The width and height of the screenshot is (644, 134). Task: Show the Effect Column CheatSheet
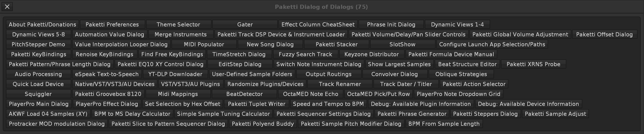point(318,25)
